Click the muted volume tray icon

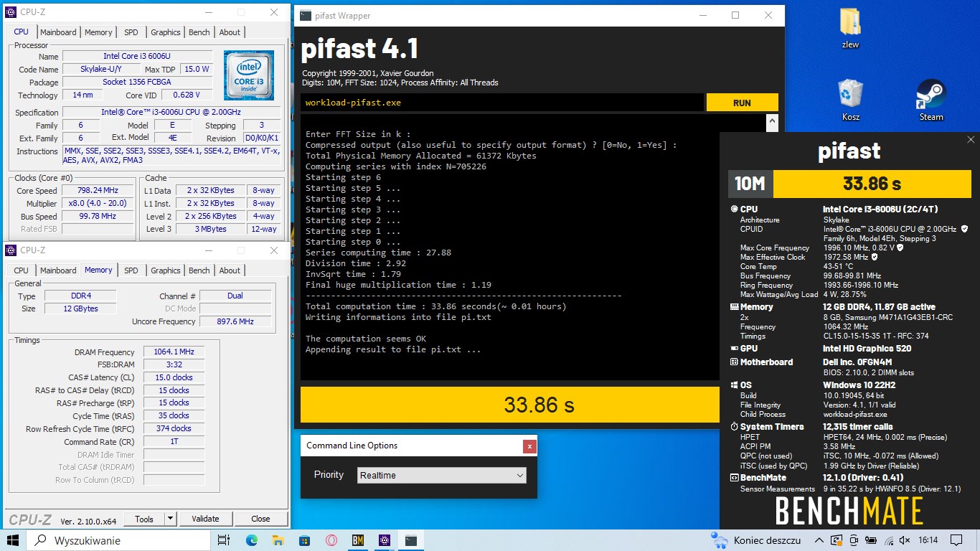[905, 540]
